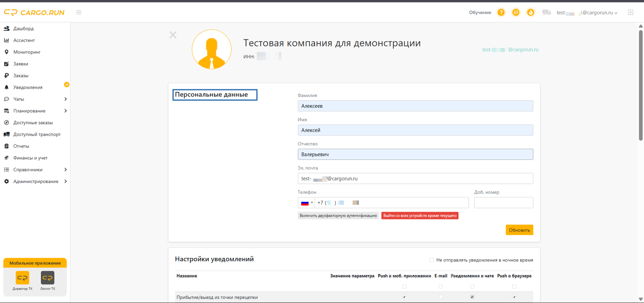The image size is (644, 303).
Task: Open the orange chat message icon
Action: click(x=516, y=12)
